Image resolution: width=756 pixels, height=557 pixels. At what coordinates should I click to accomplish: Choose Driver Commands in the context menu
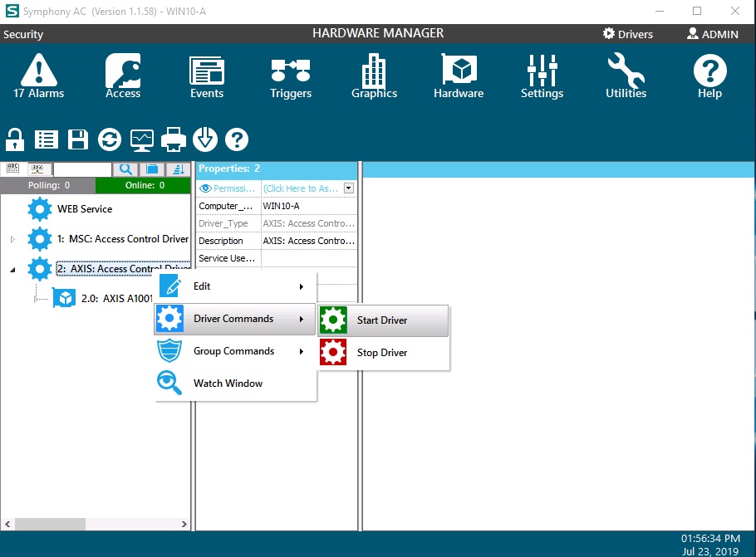235,319
